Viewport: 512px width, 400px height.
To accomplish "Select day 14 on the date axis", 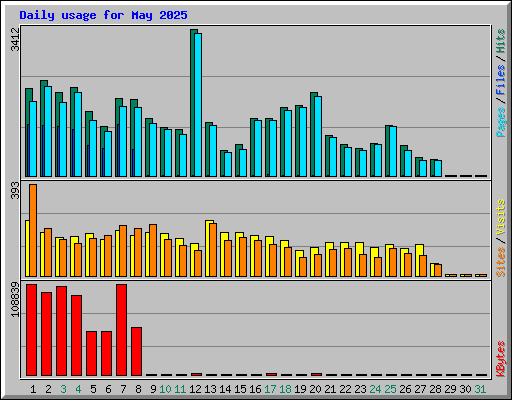I will 225,389.
